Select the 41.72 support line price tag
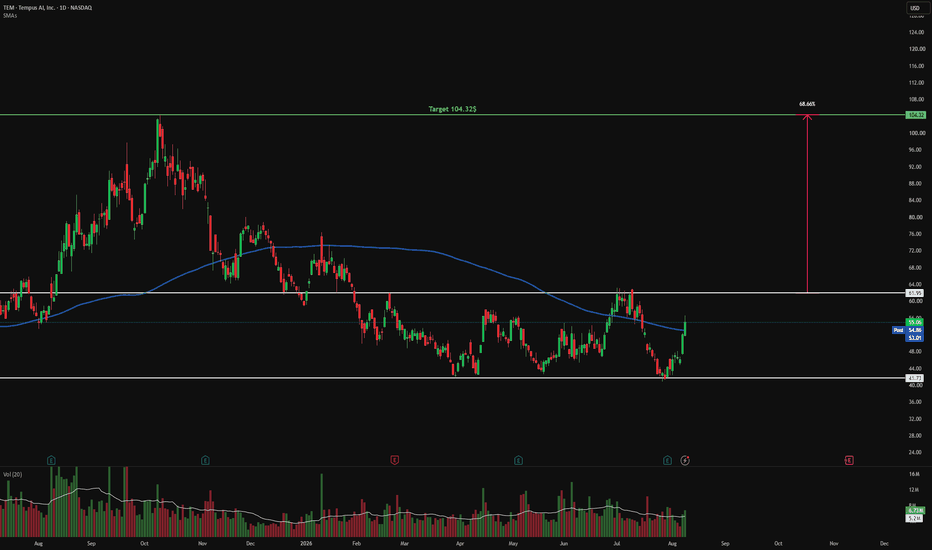The height and width of the screenshot is (550, 932). pyautogui.click(x=915, y=378)
